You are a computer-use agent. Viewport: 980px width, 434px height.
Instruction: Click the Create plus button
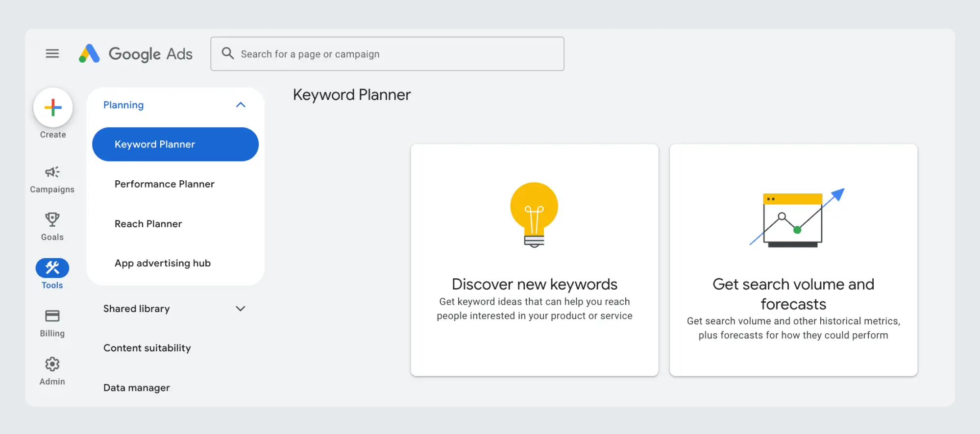point(53,107)
